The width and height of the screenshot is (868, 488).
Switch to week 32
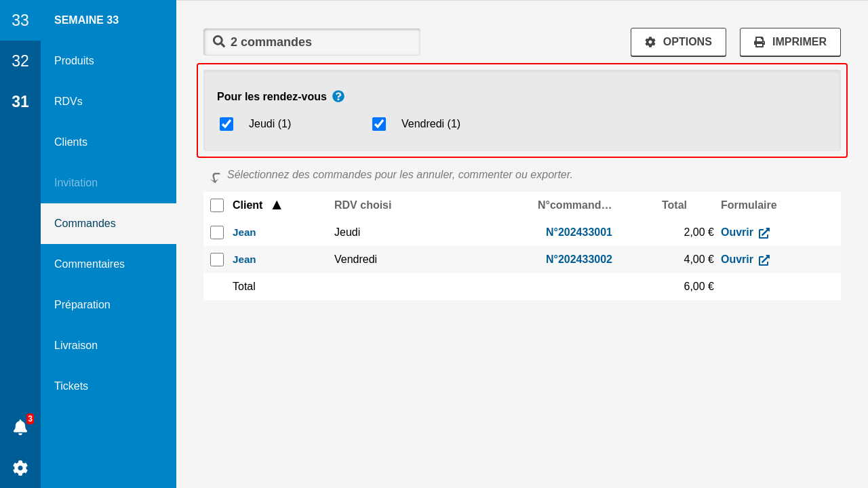pyautogui.click(x=20, y=61)
